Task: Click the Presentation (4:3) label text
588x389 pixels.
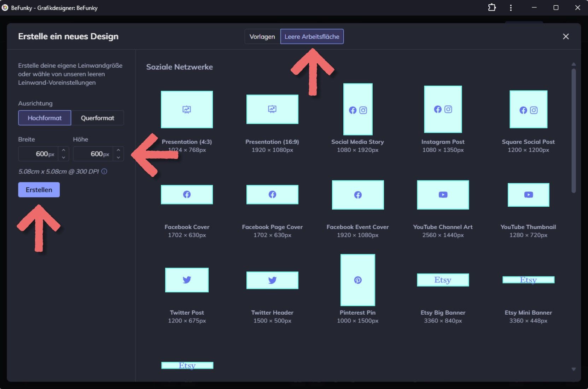Action: [187, 142]
